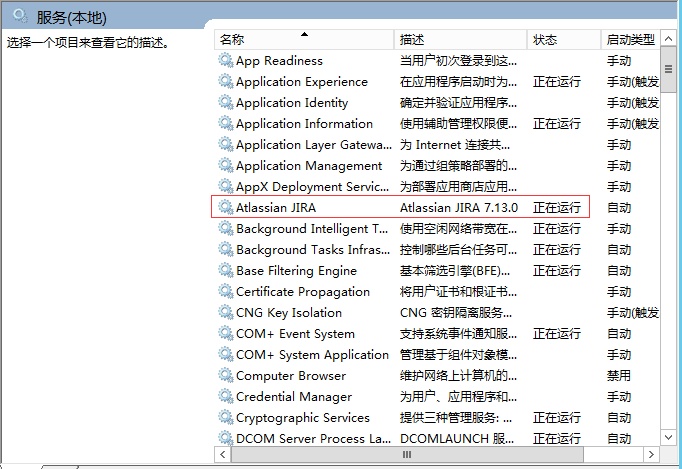Click the vertical scrollbar thumb

tap(669, 69)
